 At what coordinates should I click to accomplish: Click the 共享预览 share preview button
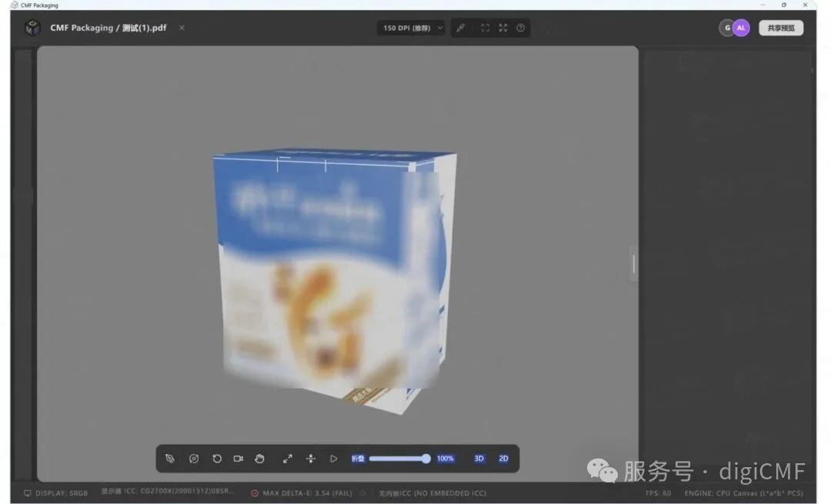(781, 28)
